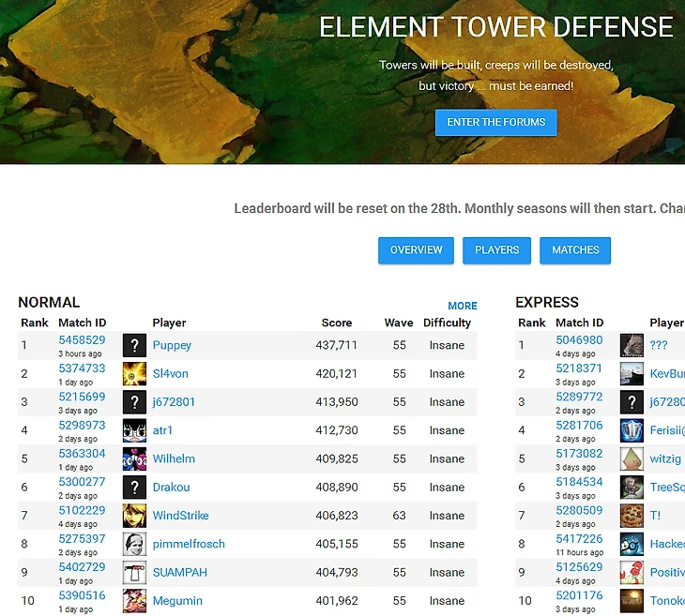Screen dimensions: 685x616
Task: Click witzig's avatar in Express table
Action: click(x=632, y=458)
